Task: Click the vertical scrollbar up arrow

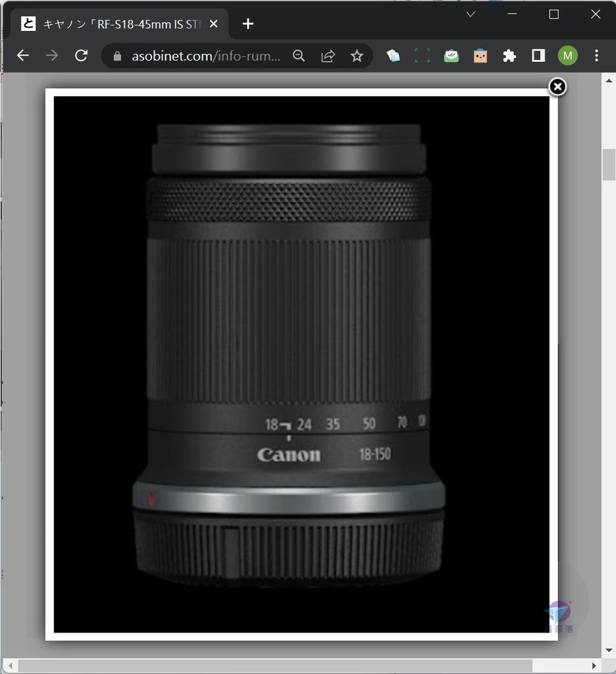Action: click(x=609, y=81)
